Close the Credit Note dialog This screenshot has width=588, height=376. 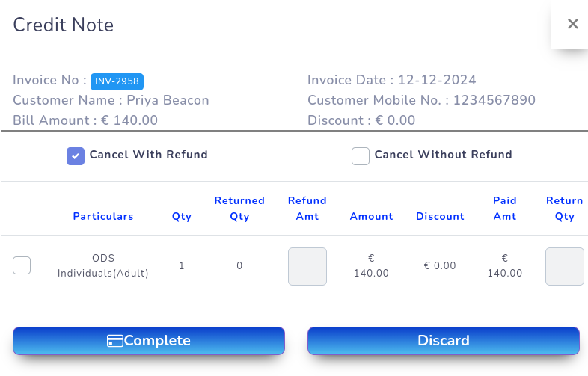[x=572, y=24]
